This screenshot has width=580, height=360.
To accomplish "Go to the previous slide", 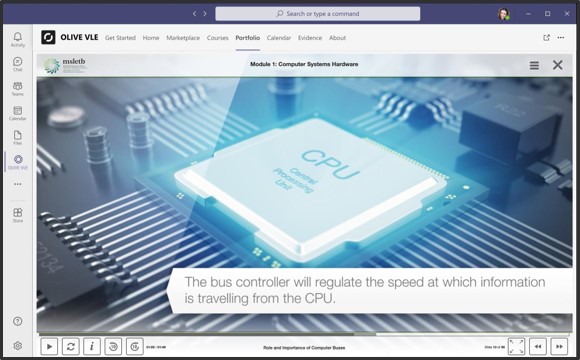I will [538, 347].
